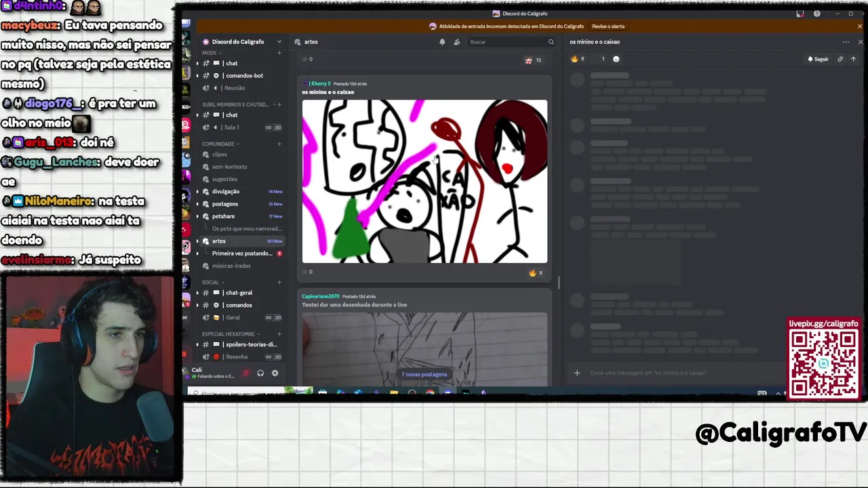Open the pencil sketch image by Capivariano2670
The height and width of the screenshot is (488, 868).
(425, 348)
